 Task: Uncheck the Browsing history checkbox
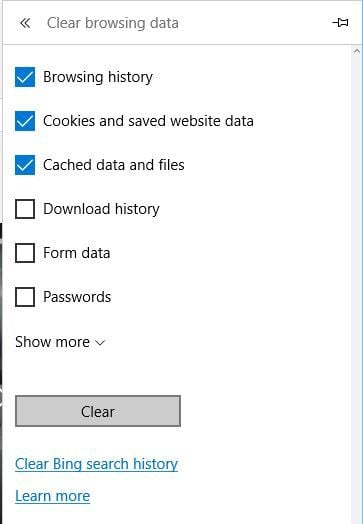tap(25, 77)
